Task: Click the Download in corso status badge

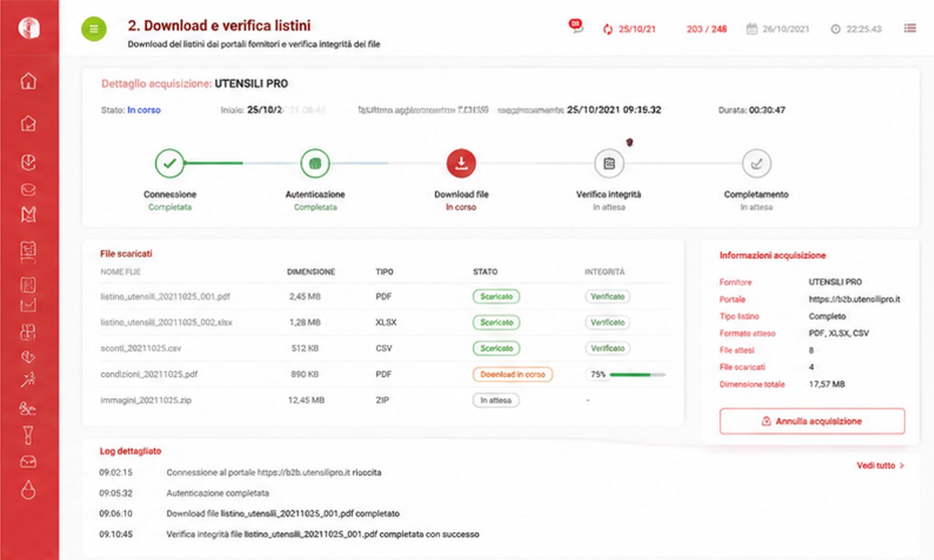Action: pos(513,374)
